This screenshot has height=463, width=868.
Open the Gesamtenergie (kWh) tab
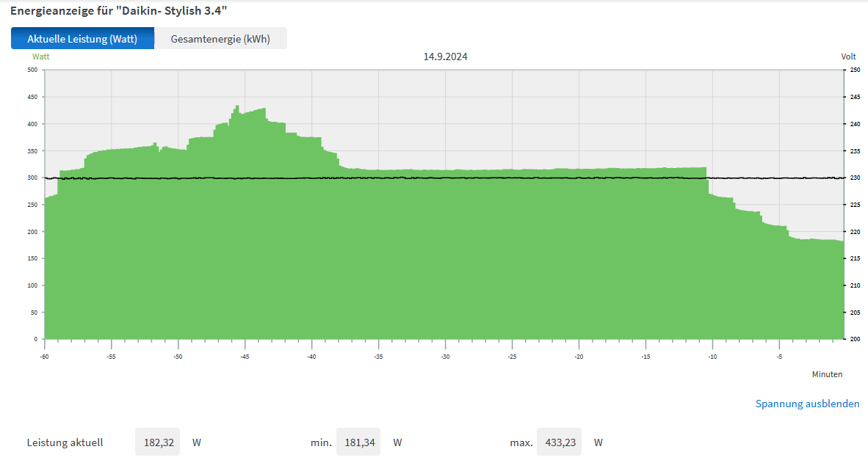point(220,39)
